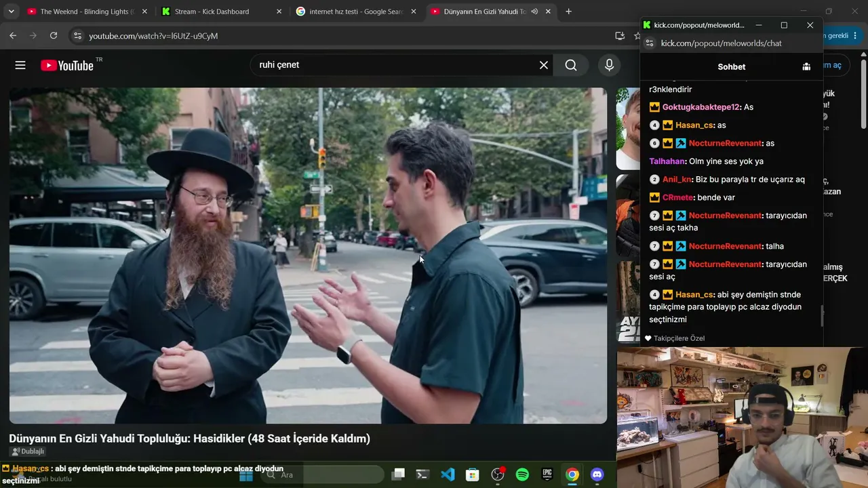View site info in the Kick popout
The image size is (868, 488).
click(649, 43)
